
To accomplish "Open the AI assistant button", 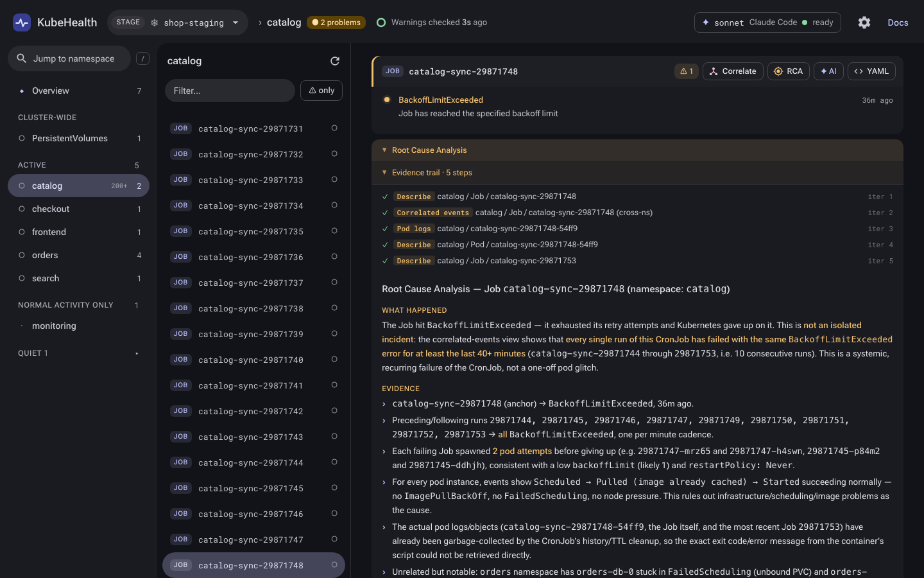I will pyautogui.click(x=828, y=71).
